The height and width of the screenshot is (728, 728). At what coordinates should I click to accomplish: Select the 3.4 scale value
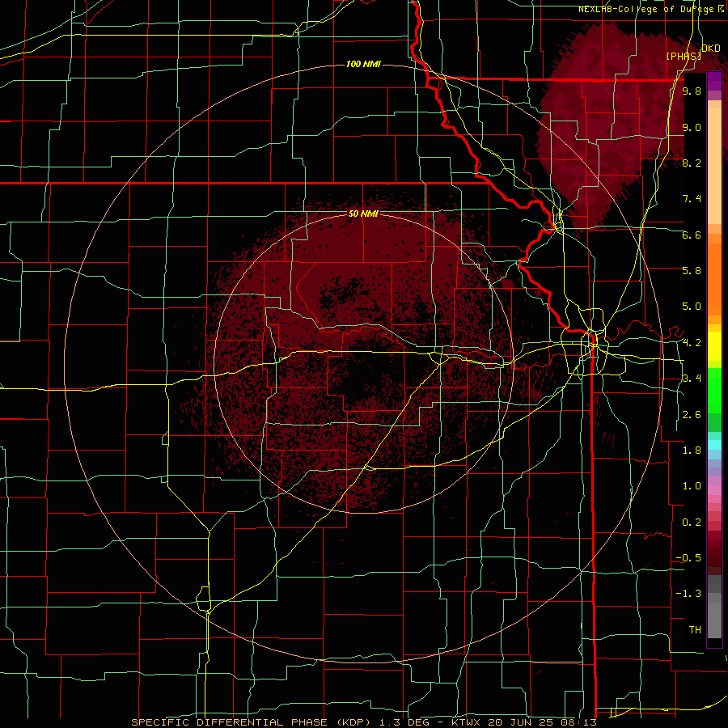point(692,378)
